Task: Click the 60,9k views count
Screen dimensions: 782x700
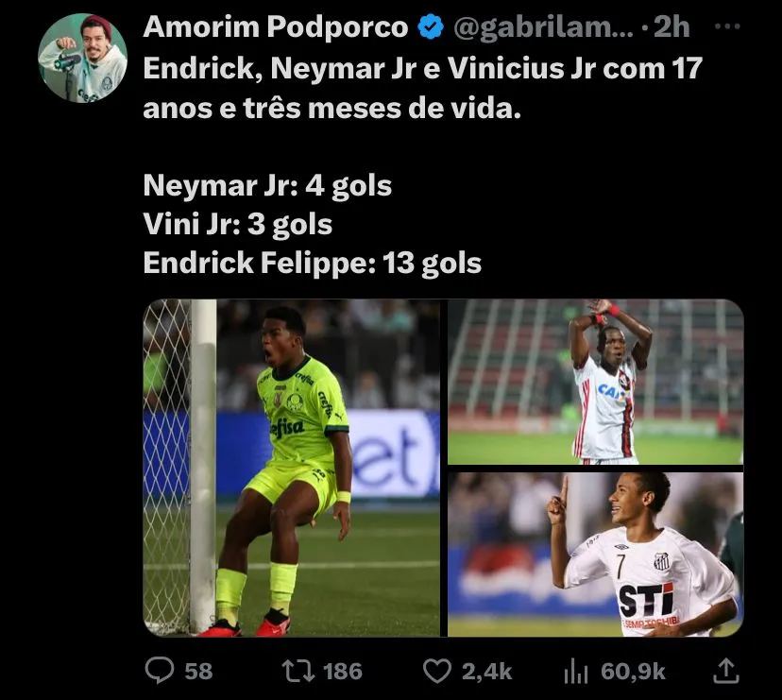Action: [633, 672]
